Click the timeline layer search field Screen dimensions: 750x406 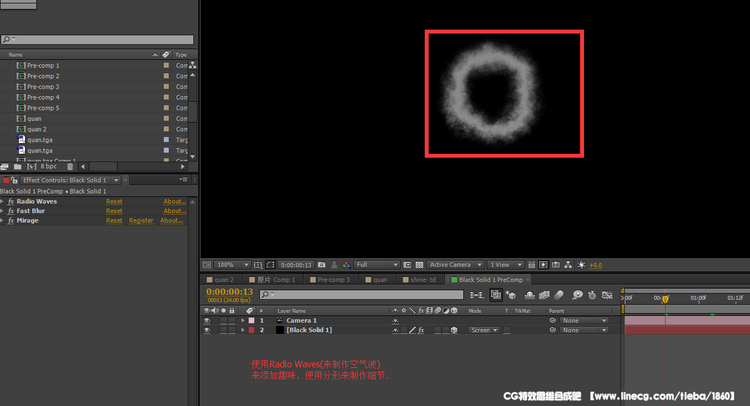click(361, 295)
